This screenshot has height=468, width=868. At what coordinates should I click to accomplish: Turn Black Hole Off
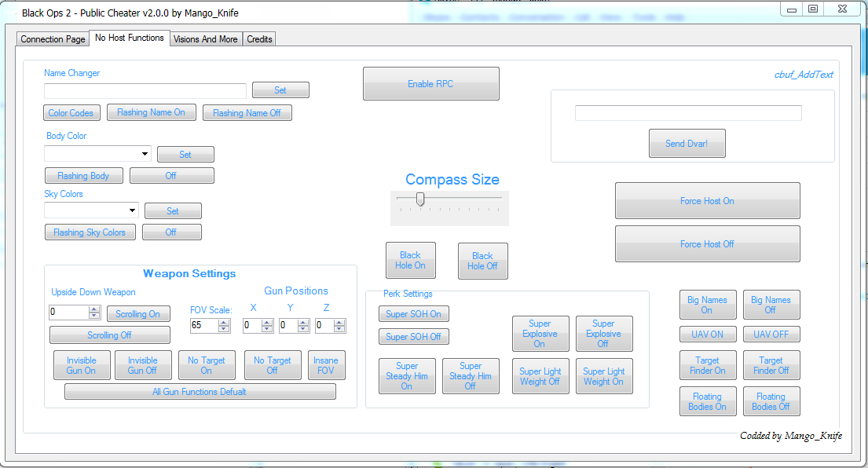point(483,261)
